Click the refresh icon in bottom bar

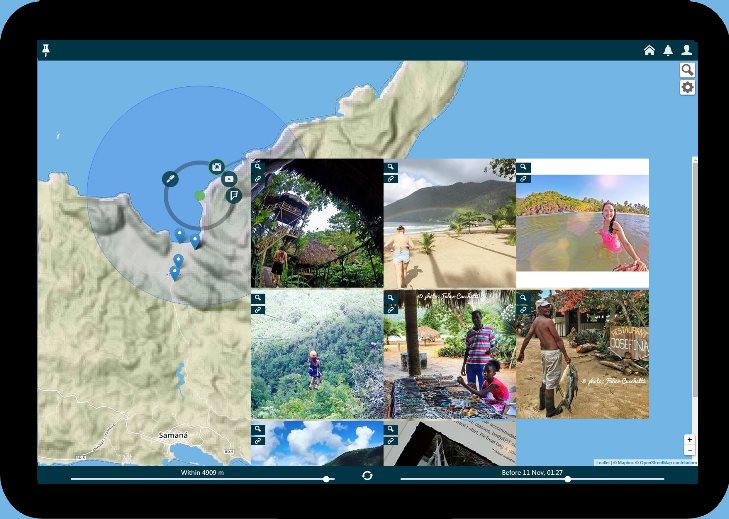(x=367, y=475)
